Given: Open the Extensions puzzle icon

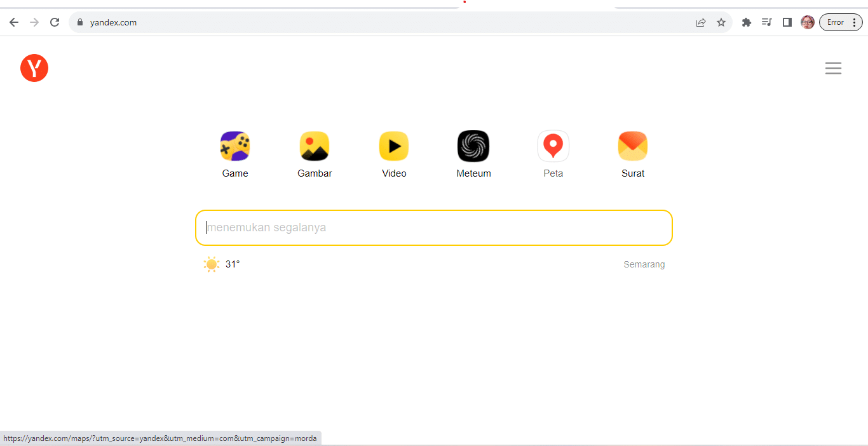Looking at the screenshot, I should [747, 22].
